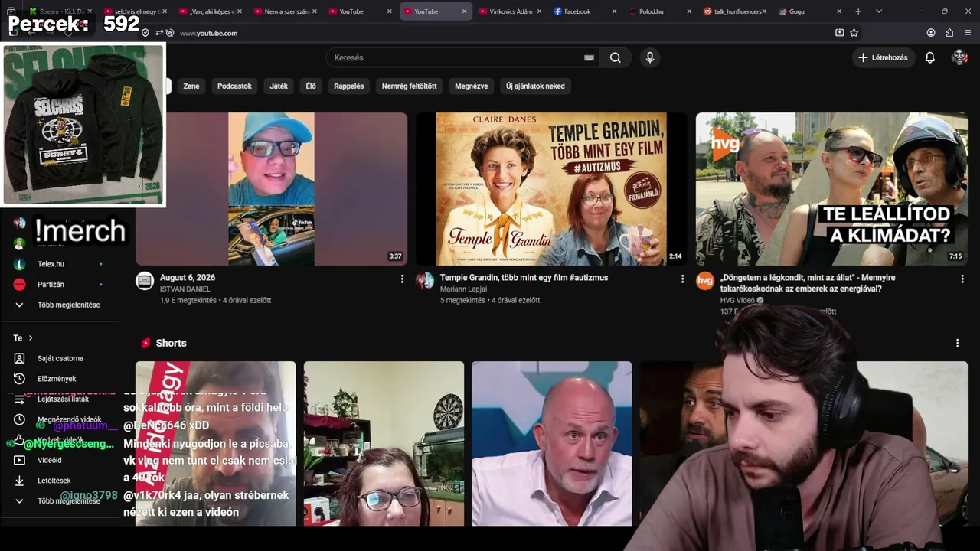Select the Podcastok filter chip
This screenshot has width=980, height=551.
click(x=234, y=86)
